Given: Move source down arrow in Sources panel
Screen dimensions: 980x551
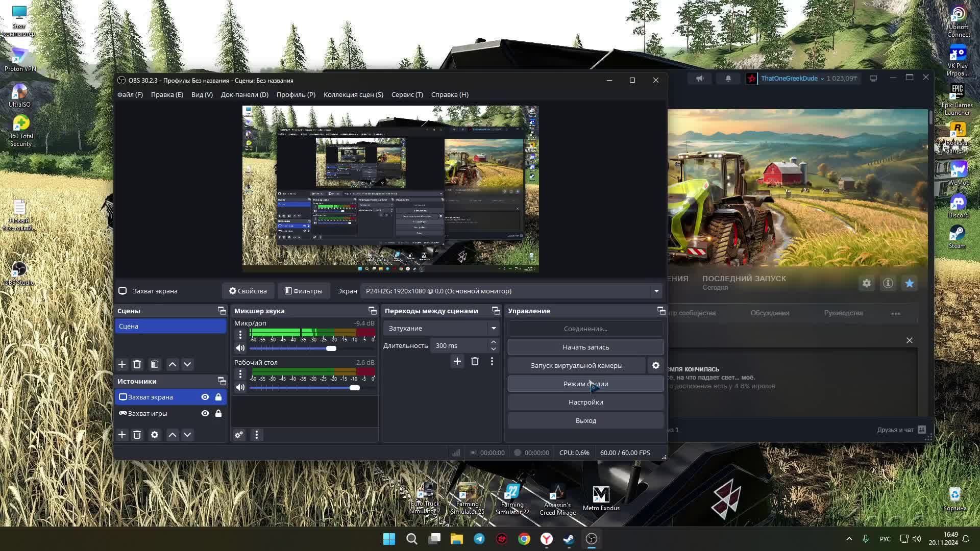Looking at the screenshot, I should [x=187, y=435].
